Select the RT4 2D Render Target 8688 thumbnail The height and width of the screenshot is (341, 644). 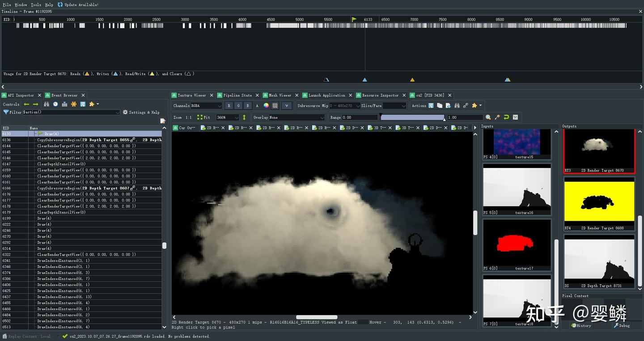599,204
